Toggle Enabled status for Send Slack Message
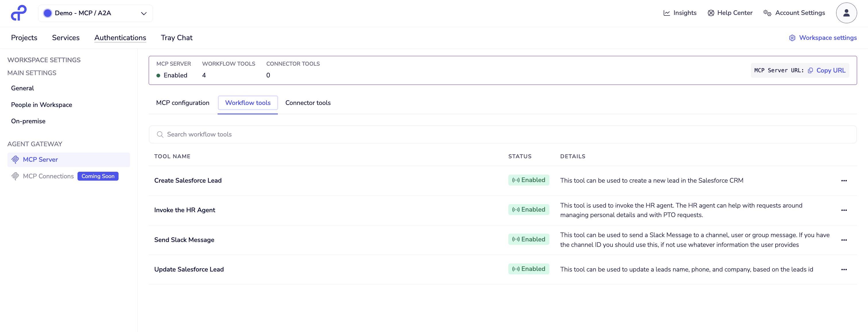This screenshot has height=332, width=868. tap(528, 239)
